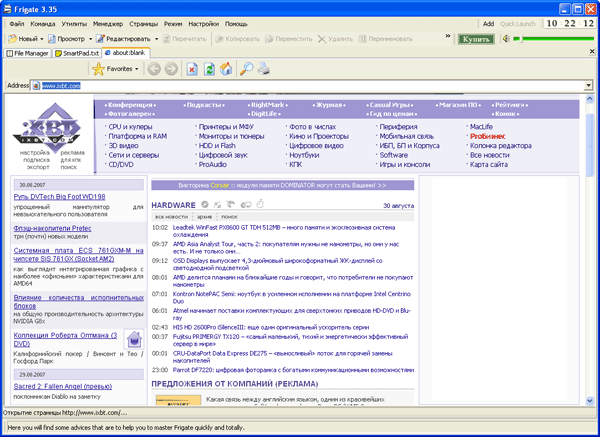
Task: Switch to the SmartPad.txt tab
Action: 77,53
